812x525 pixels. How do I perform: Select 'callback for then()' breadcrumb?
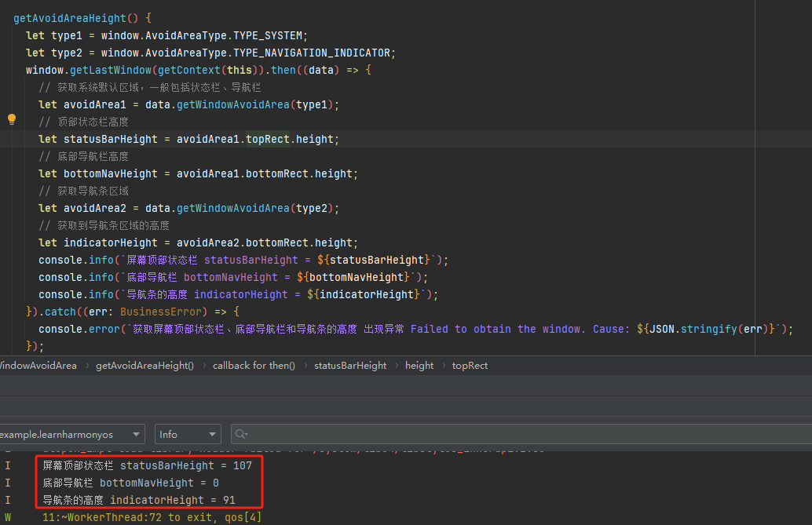[254, 366]
